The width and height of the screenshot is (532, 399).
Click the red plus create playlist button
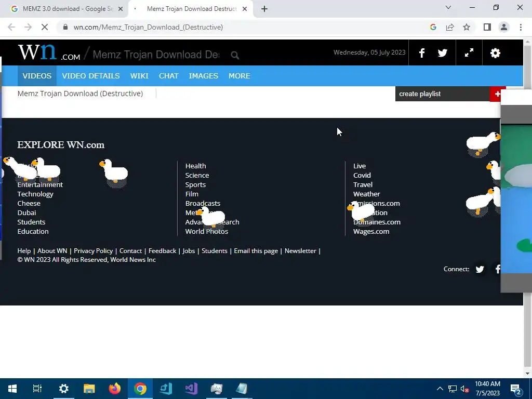pyautogui.click(x=497, y=94)
